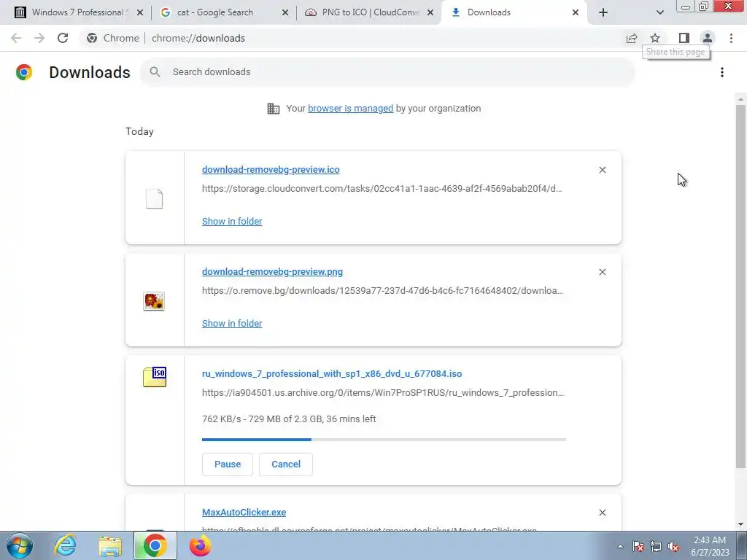Screen dimensions: 747x560
Task: Click the PNG image file thumbnail icon
Action: pyautogui.click(x=154, y=301)
